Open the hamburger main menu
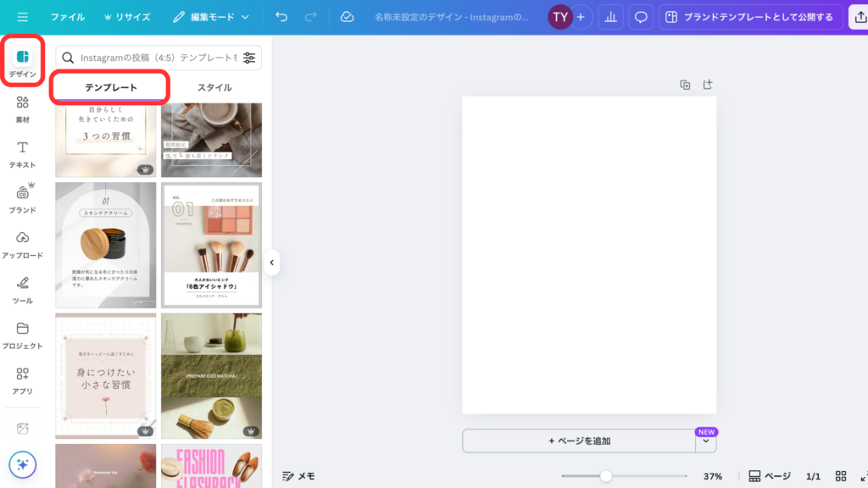This screenshot has width=868, height=488. [x=22, y=17]
